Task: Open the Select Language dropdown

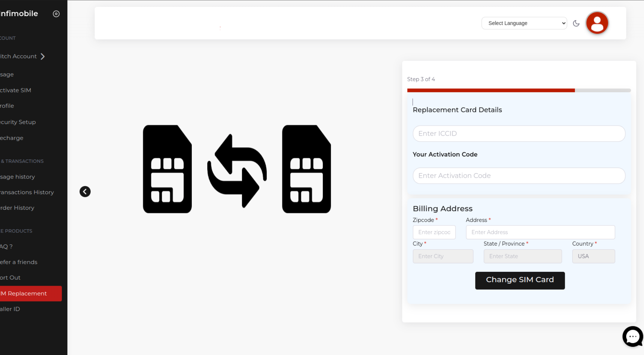Action: point(524,23)
